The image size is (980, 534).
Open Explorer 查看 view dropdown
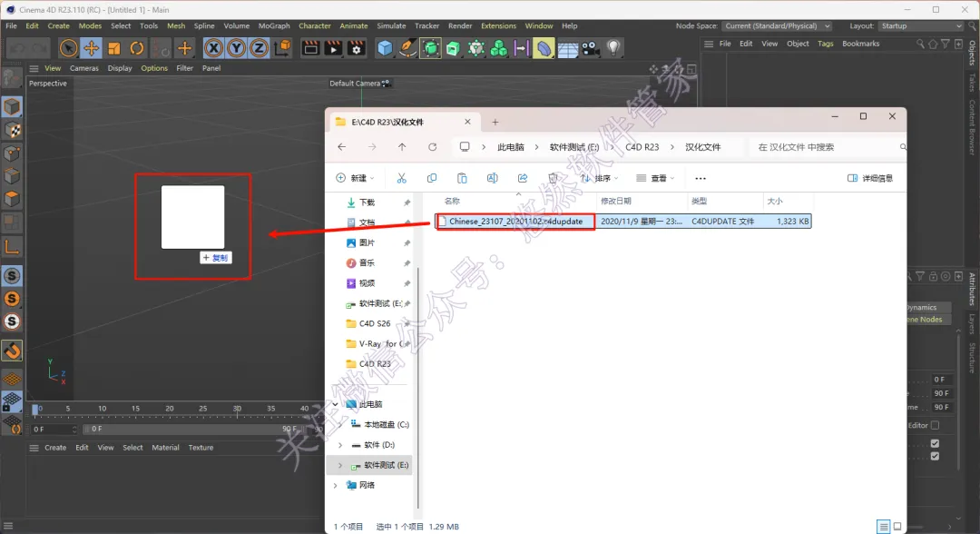(655, 178)
